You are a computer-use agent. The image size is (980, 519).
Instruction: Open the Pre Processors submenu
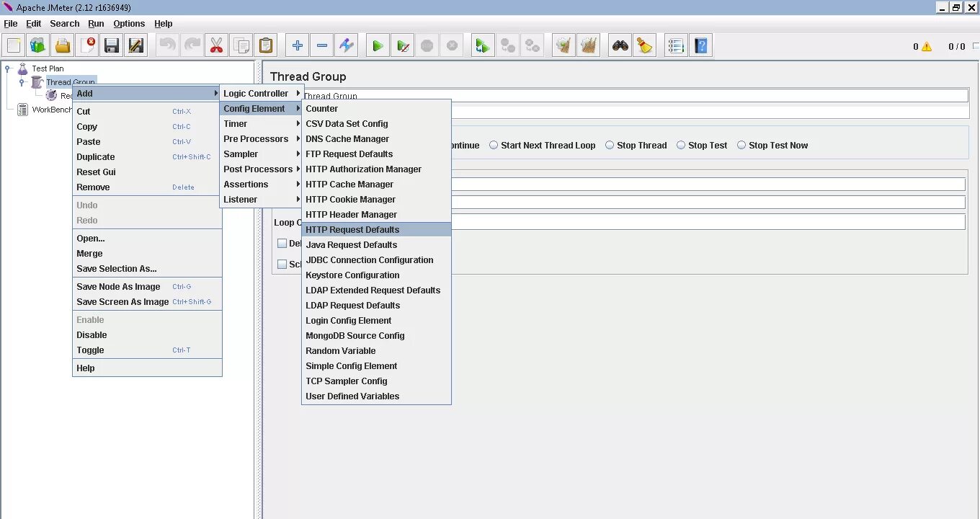(x=261, y=138)
